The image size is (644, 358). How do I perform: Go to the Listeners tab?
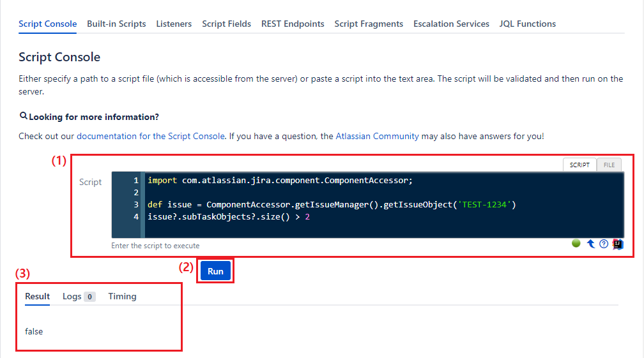tap(174, 24)
